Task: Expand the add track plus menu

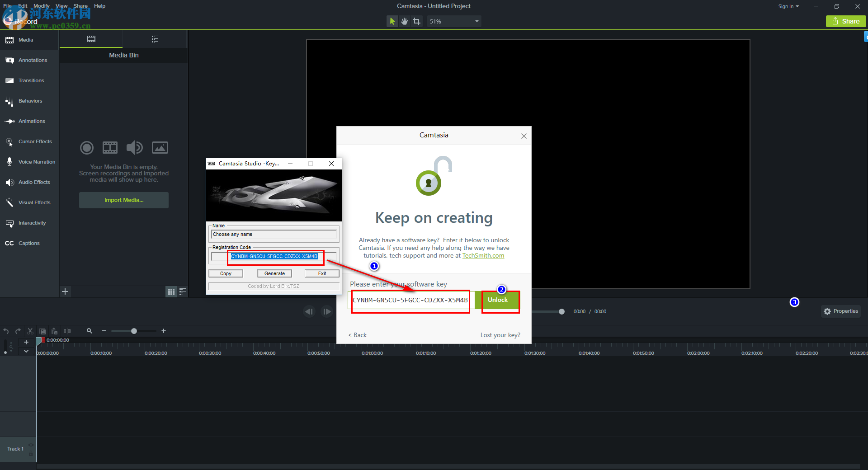Action: coord(26,342)
